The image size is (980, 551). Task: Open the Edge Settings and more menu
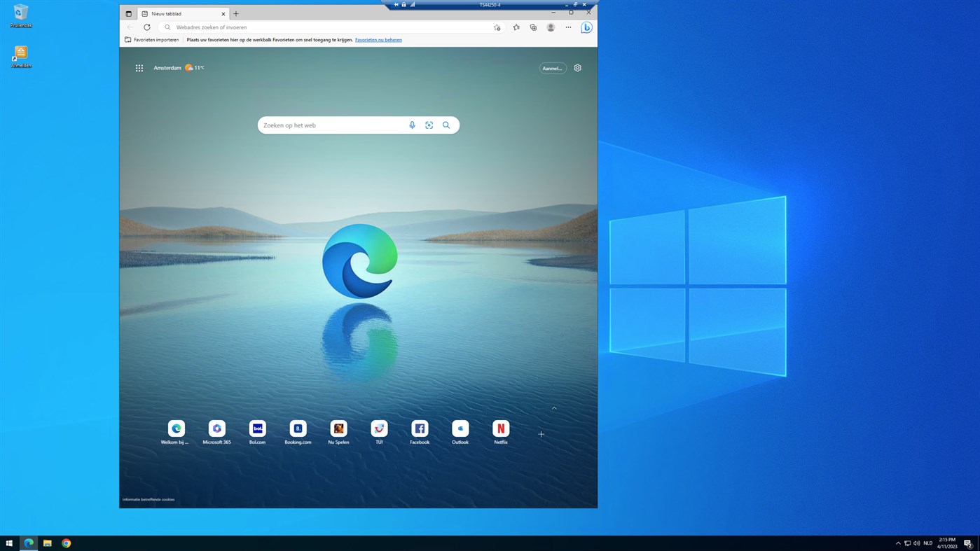click(568, 27)
